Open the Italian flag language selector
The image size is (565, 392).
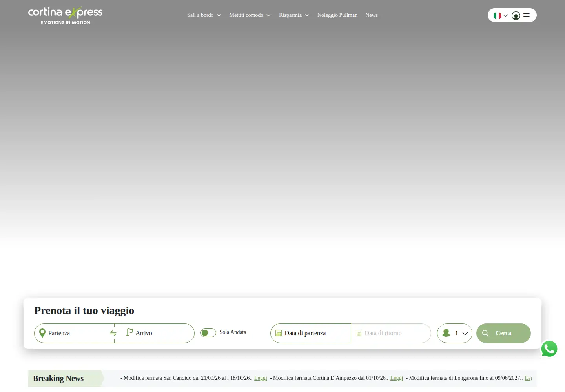[497, 16]
